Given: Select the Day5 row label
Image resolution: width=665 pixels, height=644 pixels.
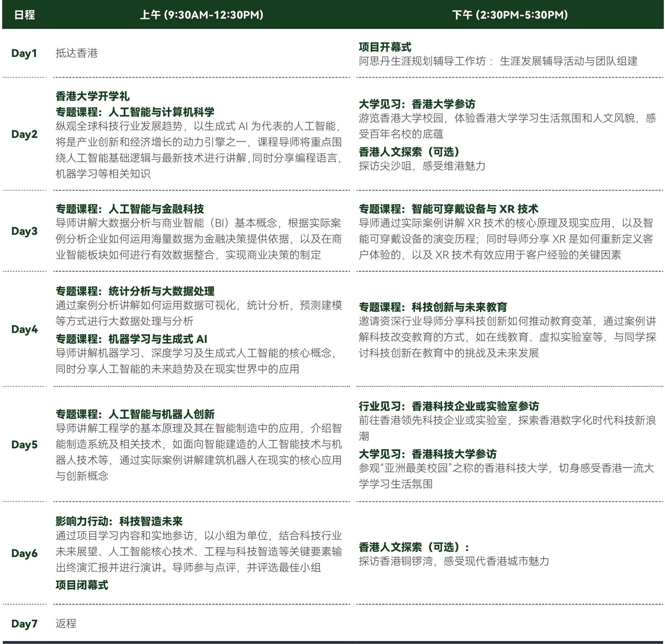Looking at the screenshot, I should [x=24, y=445].
